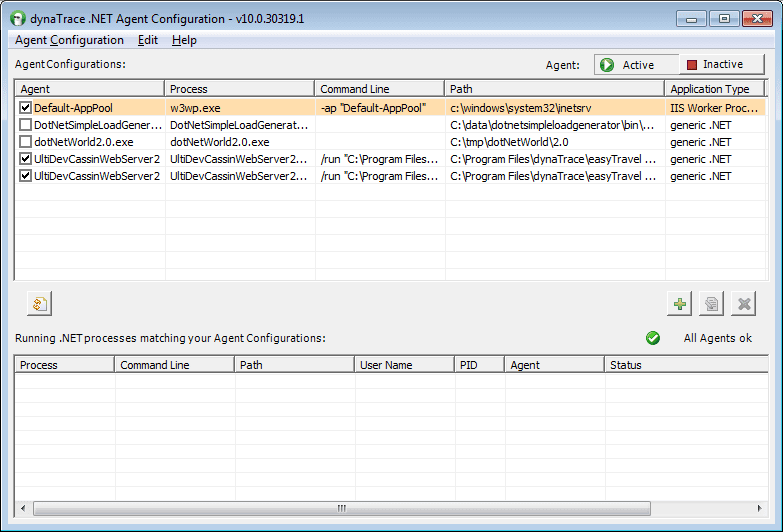Viewport: 783px width, 532px height.
Task: Open the Edit menu
Action: point(148,40)
